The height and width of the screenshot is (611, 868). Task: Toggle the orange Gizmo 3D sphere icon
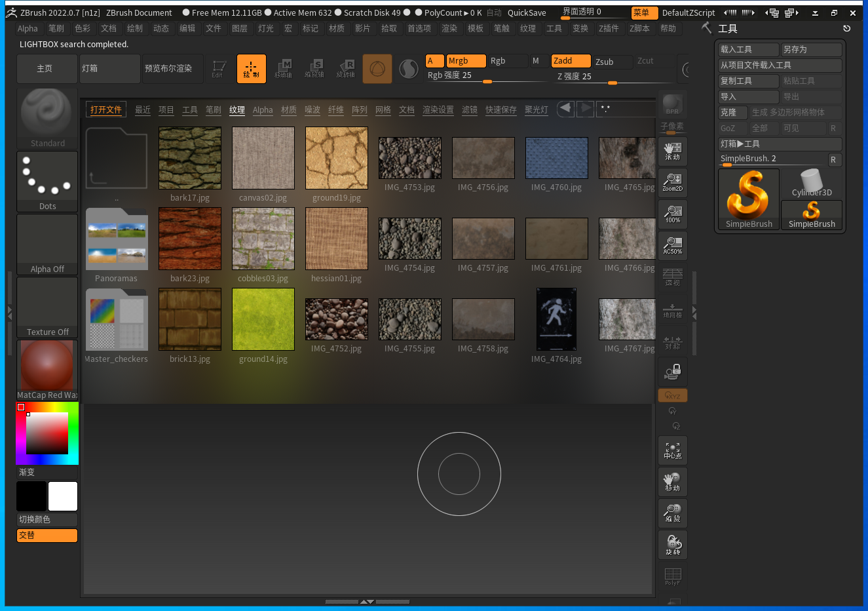coord(377,68)
